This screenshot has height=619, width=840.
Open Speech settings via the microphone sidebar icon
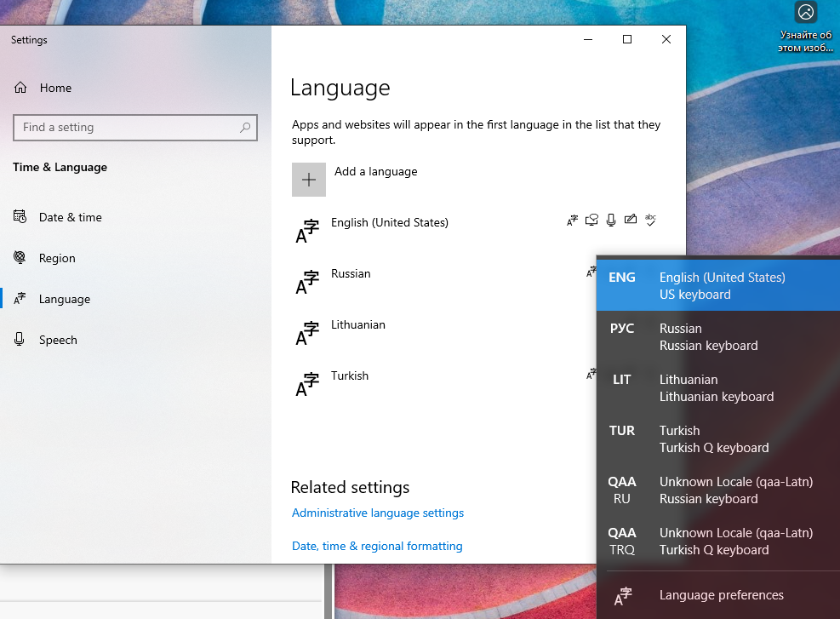coord(20,340)
